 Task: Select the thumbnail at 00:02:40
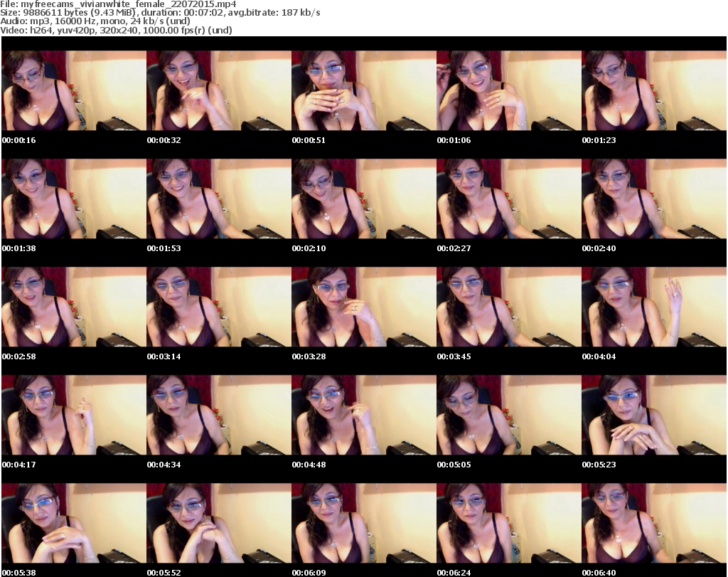click(x=654, y=198)
